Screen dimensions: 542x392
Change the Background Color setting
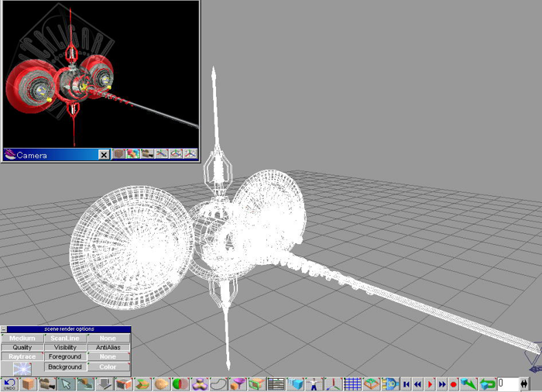[x=108, y=366]
